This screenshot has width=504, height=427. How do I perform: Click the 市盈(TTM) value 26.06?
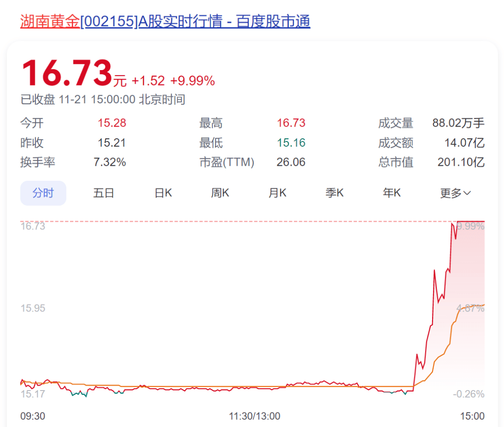click(291, 162)
